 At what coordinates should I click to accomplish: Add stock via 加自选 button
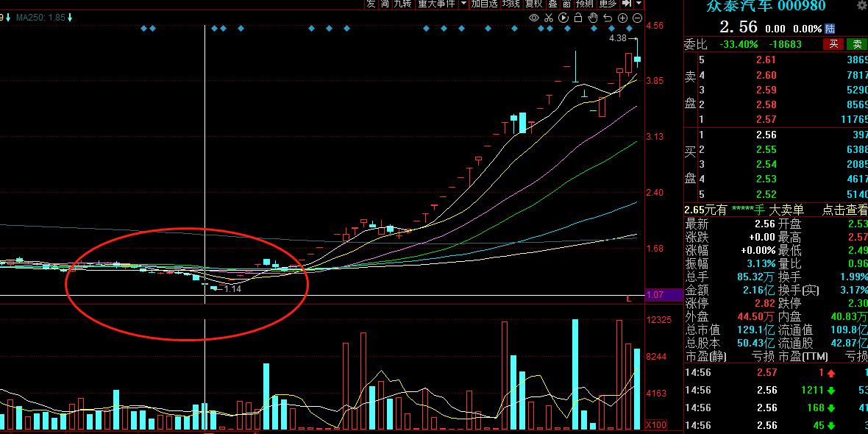coord(484,4)
